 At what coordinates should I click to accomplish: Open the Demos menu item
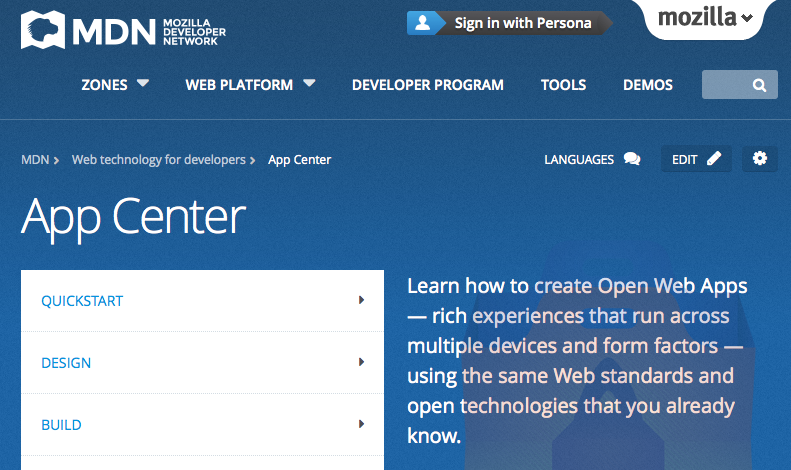pos(648,85)
